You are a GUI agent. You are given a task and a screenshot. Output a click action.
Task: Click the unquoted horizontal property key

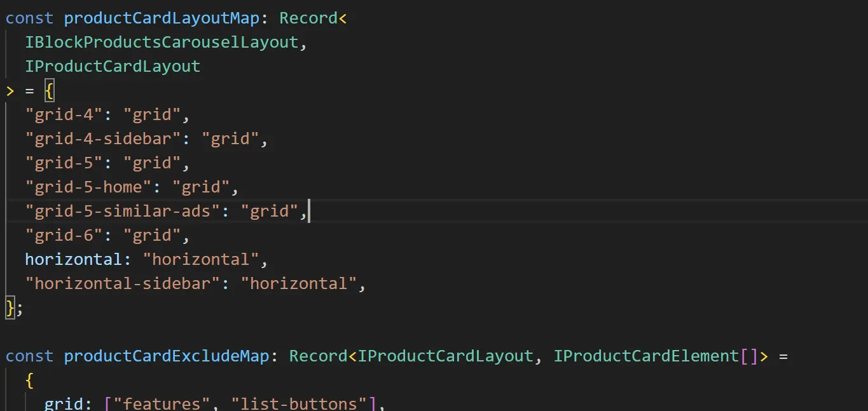[x=73, y=259]
